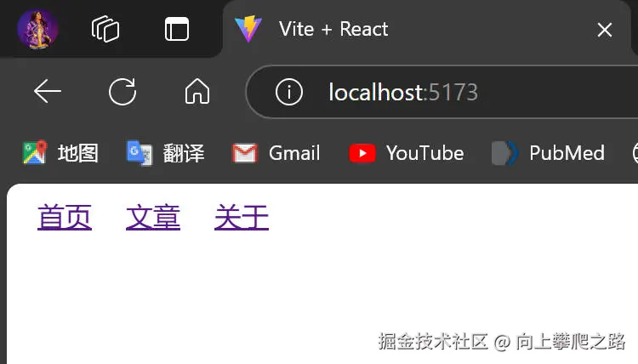Click the Vite logo favicon on tab
The width and height of the screenshot is (638, 364).
(248, 29)
